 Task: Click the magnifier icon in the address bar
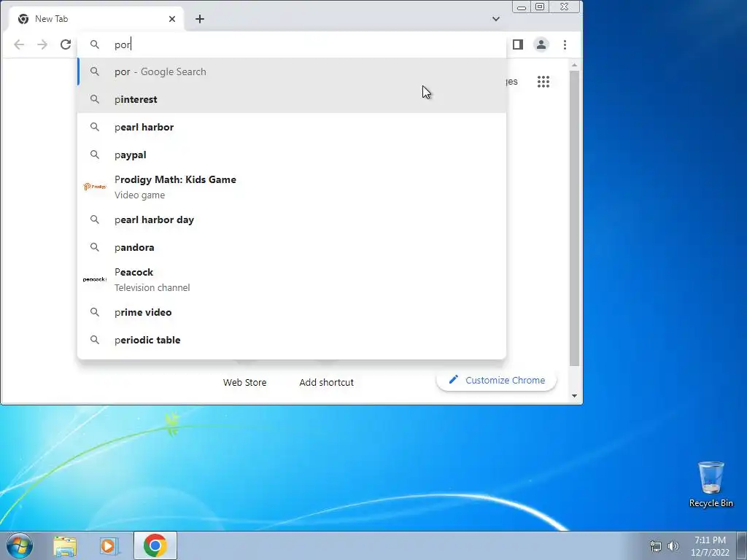(95, 44)
